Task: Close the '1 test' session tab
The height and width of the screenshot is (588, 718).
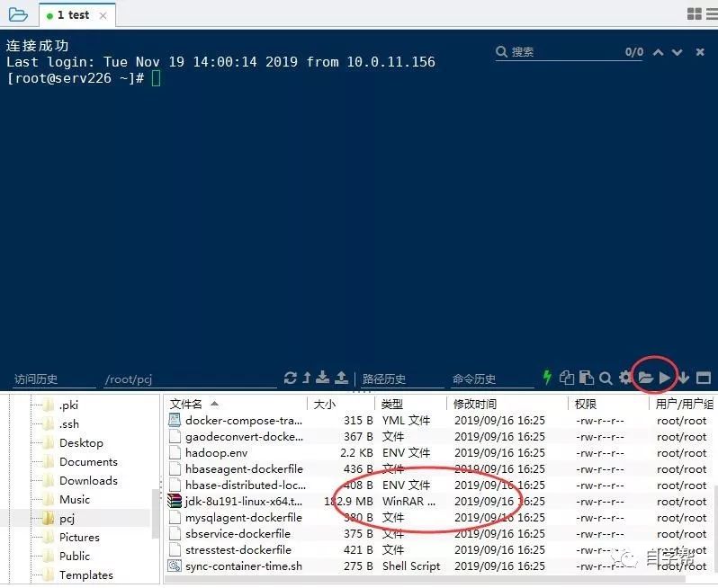Action: click(103, 15)
